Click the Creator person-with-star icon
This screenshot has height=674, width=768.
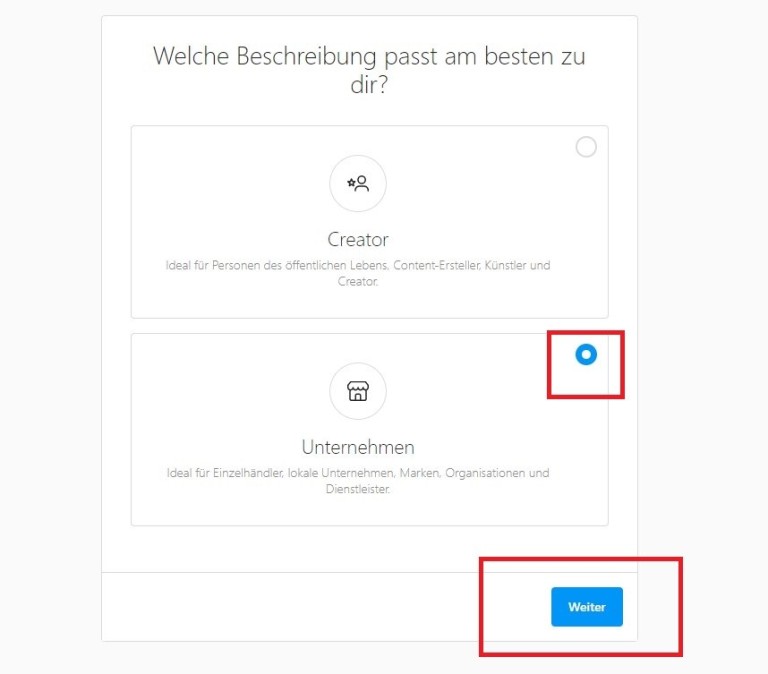click(358, 184)
